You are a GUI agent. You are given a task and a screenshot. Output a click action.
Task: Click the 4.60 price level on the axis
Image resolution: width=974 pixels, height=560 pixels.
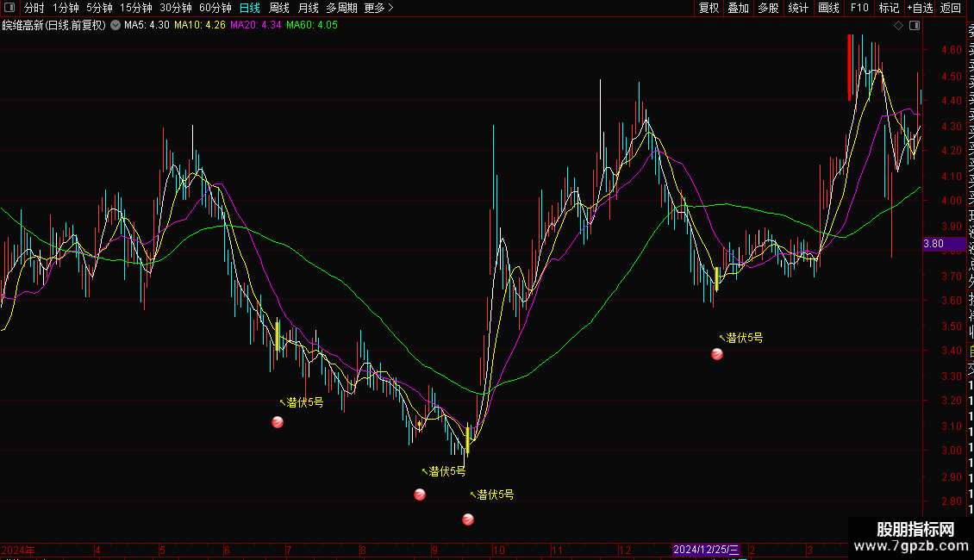(x=951, y=50)
